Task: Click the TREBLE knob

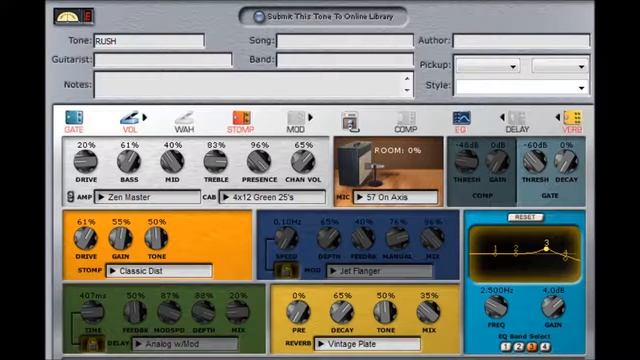Action: click(x=216, y=162)
